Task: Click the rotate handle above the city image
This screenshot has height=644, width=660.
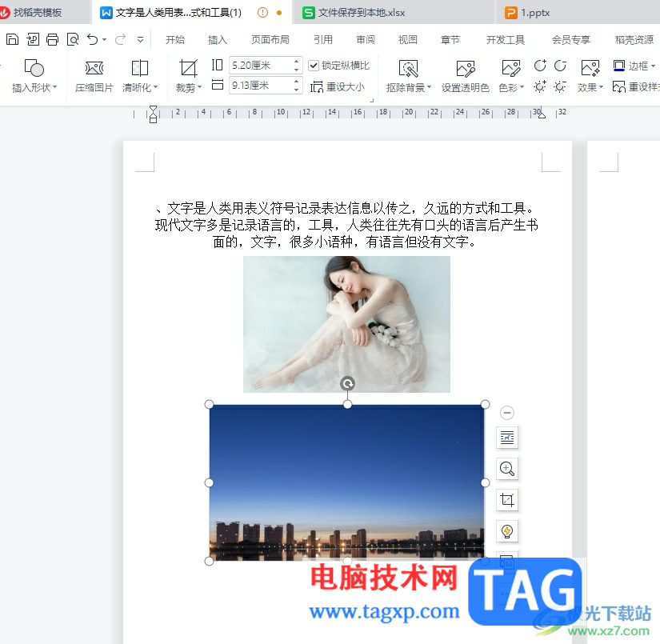Action: pos(347,383)
